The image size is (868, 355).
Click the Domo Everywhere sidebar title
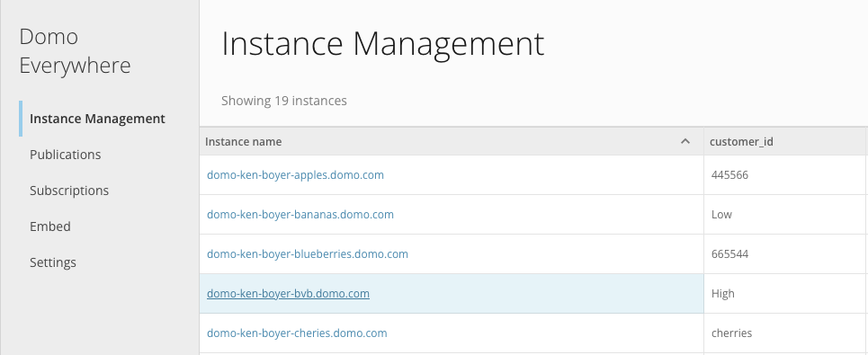(76, 51)
